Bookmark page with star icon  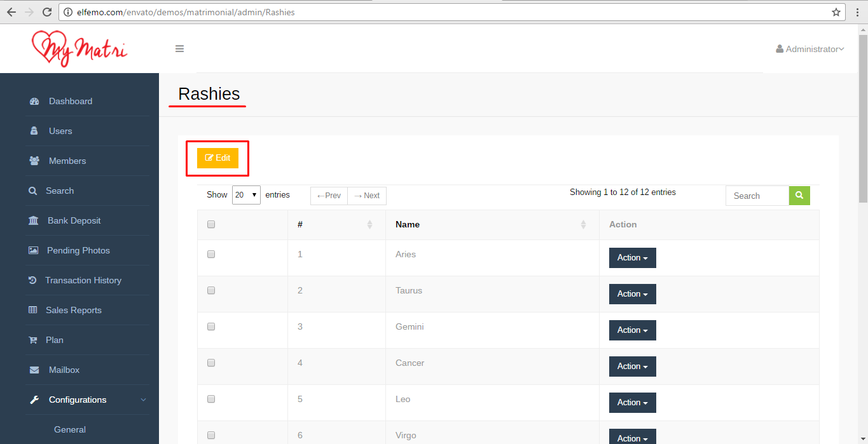pos(836,12)
